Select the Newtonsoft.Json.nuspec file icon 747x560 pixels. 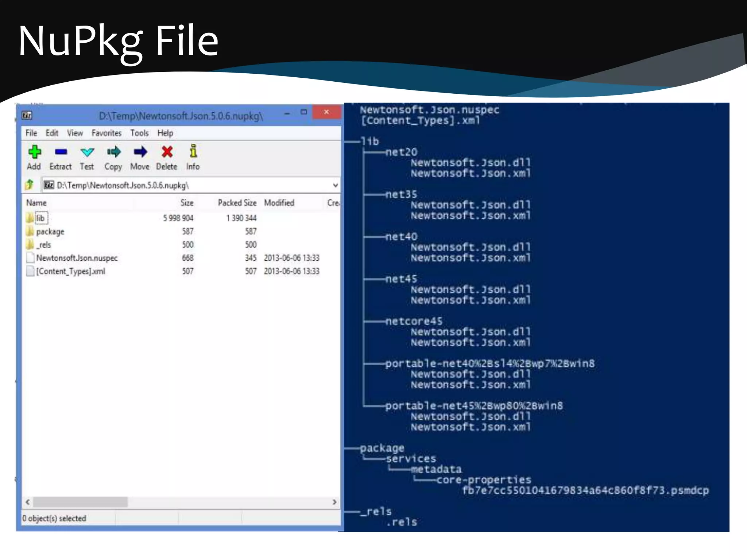coord(30,258)
